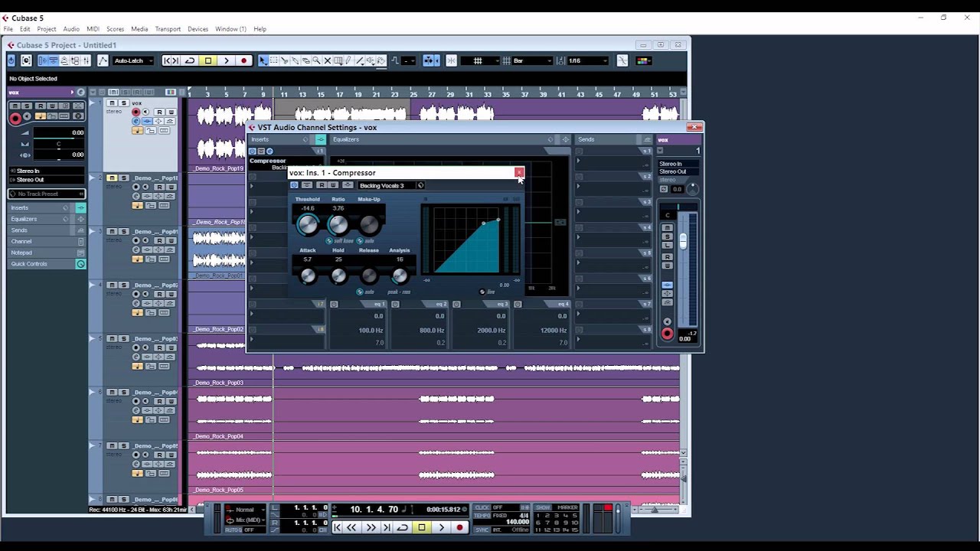Toggle the compressor bypass power button
Image resolution: width=980 pixels, height=551 pixels.
(x=294, y=185)
